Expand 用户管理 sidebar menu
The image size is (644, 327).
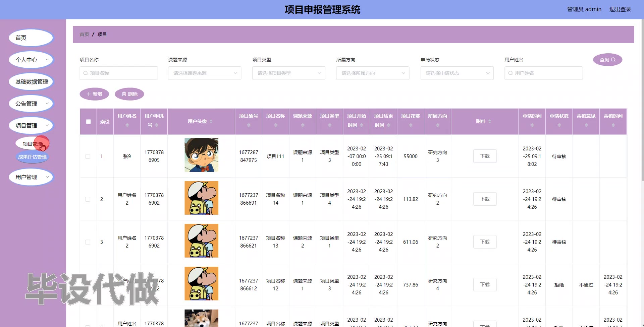point(31,177)
